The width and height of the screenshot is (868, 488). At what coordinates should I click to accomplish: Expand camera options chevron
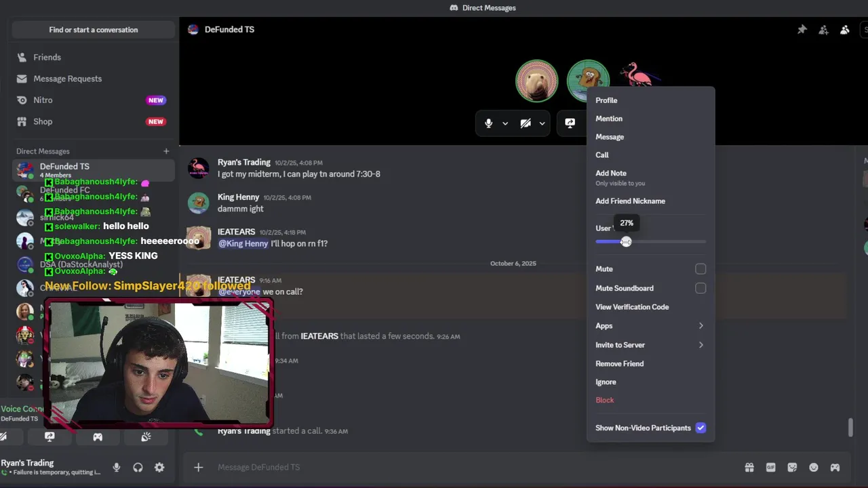[542, 123]
